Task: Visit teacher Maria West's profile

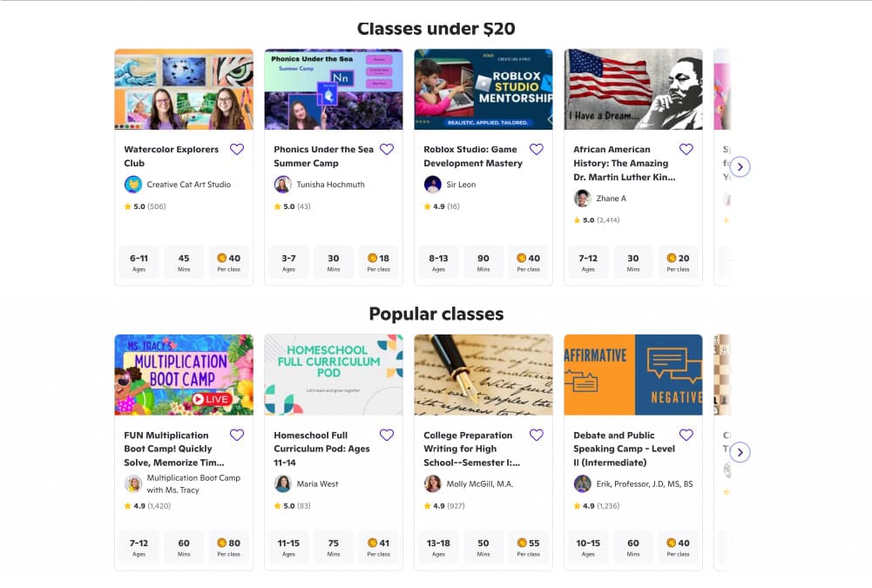Action: pos(317,484)
